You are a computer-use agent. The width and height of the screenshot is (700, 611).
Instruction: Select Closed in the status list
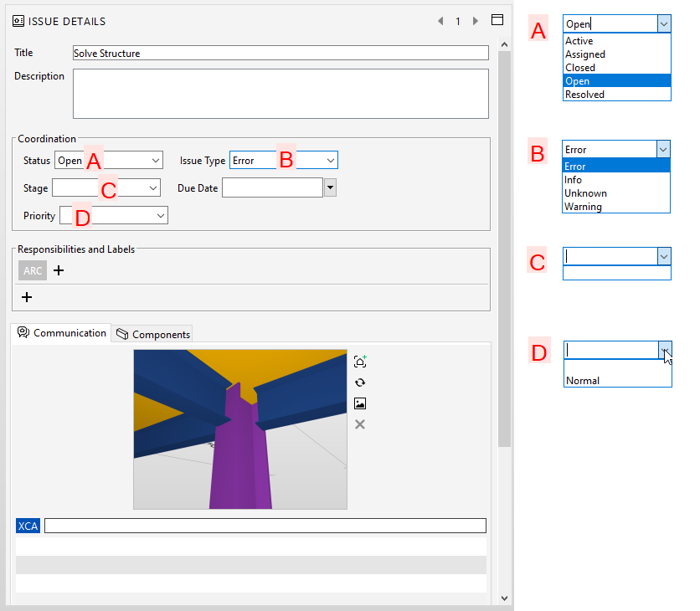(617, 68)
